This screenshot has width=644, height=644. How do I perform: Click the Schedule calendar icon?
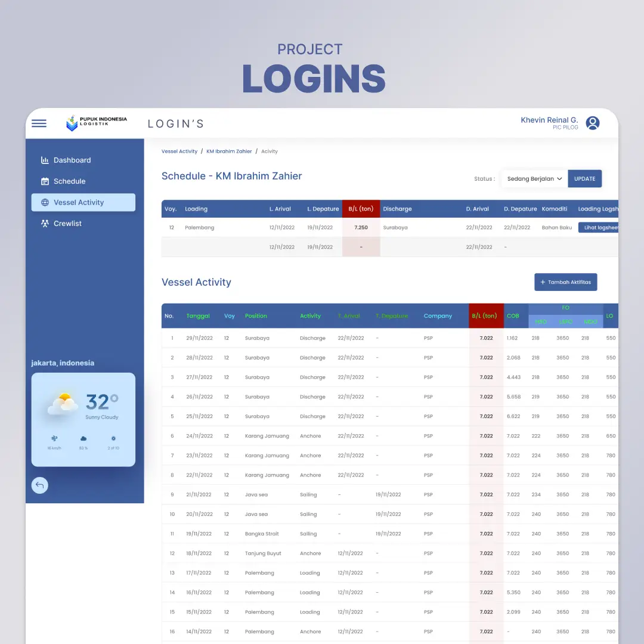click(45, 181)
